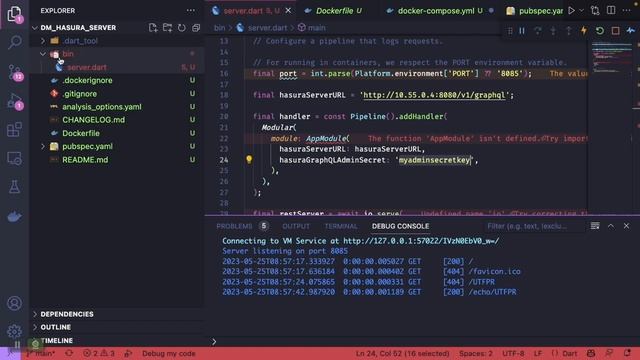This screenshot has height=360, width=640.
Task: Create a new folder in explorer
Action: point(167,27)
